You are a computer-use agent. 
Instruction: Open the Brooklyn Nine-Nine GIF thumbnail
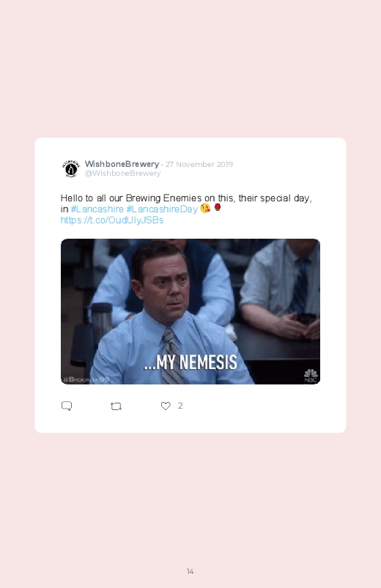[190, 312]
